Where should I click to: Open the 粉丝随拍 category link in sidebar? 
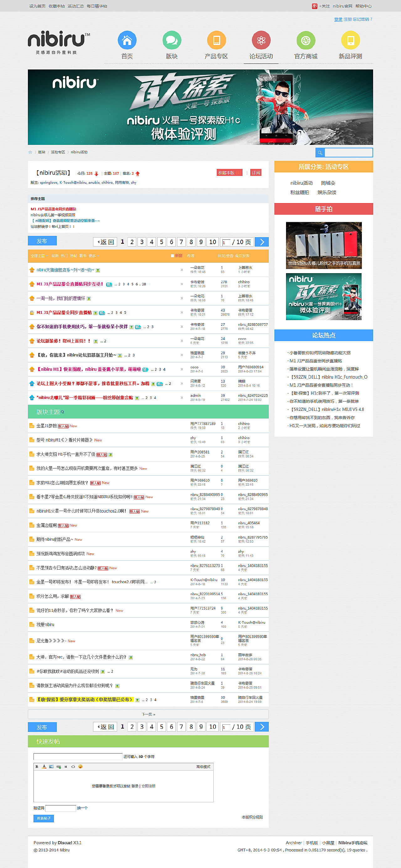(x=299, y=192)
